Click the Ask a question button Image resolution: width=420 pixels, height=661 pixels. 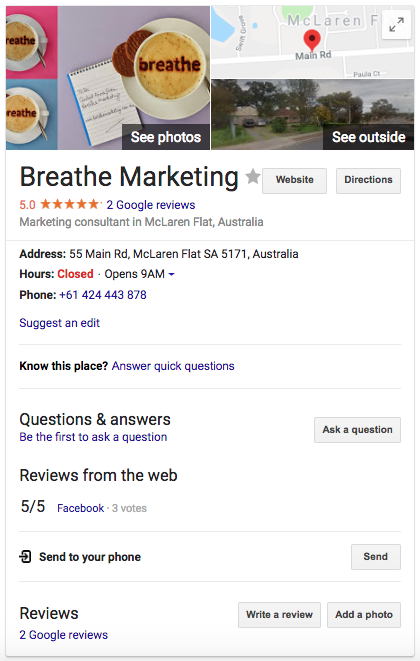tap(357, 430)
